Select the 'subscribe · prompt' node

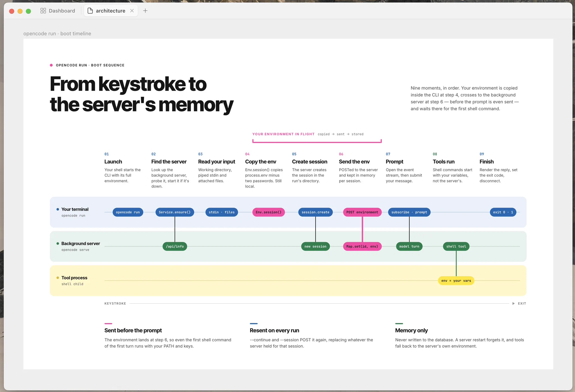409,212
